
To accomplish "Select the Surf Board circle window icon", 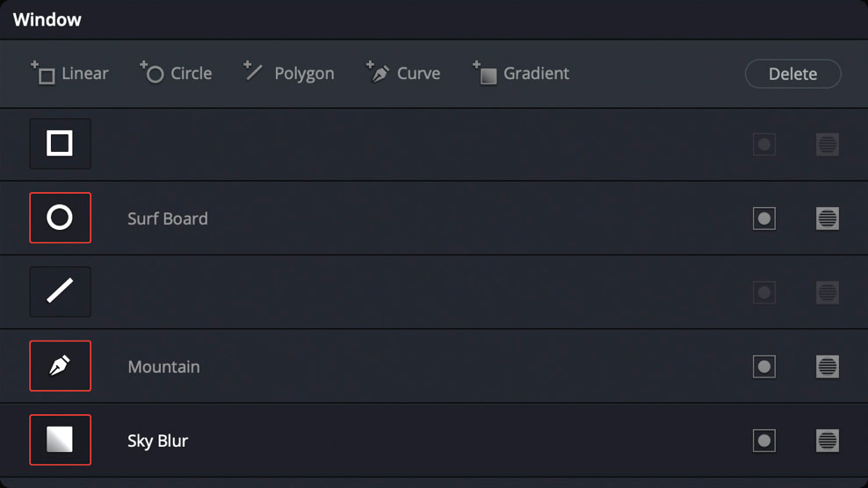I will (60, 218).
